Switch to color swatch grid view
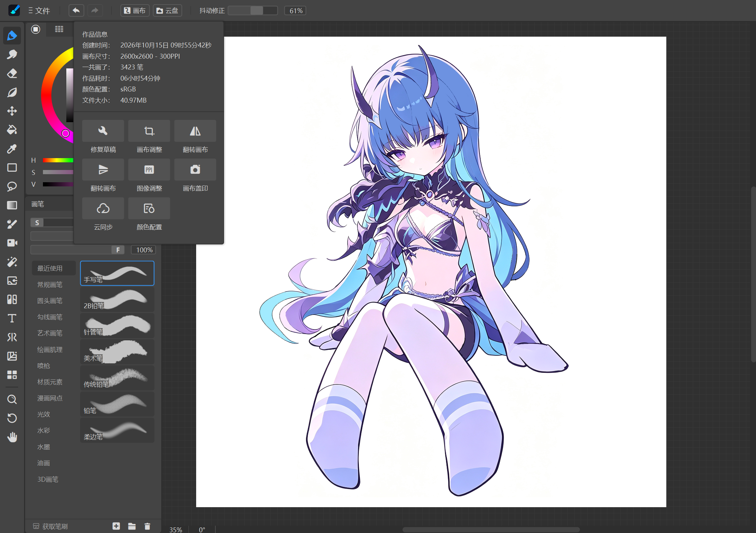This screenshot has height=533, width=756. tap(59, 29)
